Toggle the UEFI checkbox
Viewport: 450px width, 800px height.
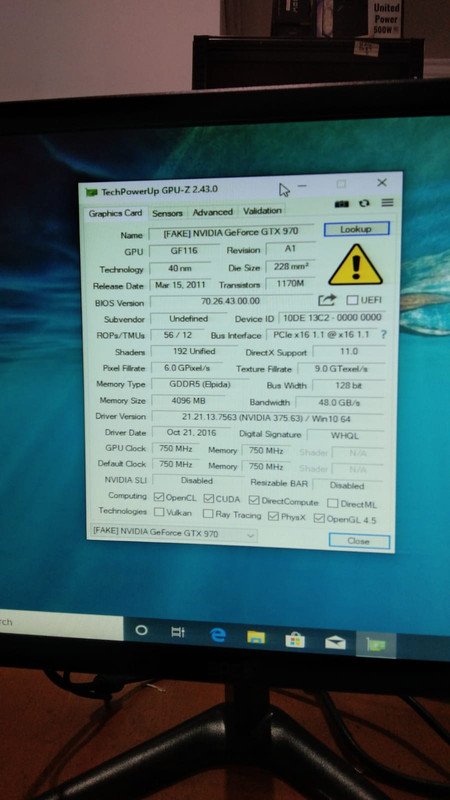click(352, 300)
